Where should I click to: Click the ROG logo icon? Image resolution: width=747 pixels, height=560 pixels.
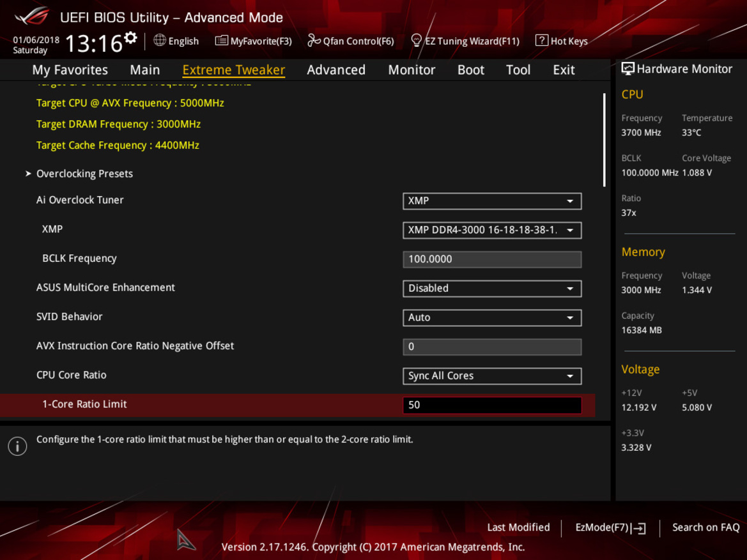coord(32,16)
